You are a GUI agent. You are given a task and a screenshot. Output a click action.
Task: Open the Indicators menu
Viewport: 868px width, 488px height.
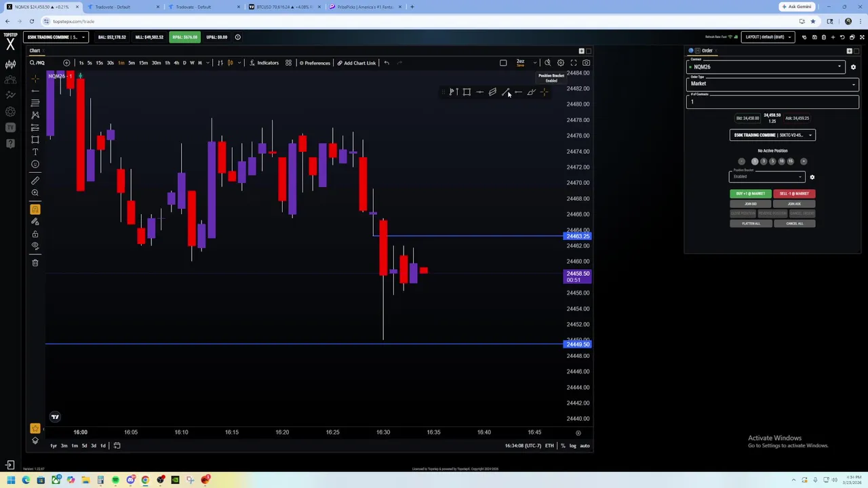pyautogui.click(x=264, y=63)
